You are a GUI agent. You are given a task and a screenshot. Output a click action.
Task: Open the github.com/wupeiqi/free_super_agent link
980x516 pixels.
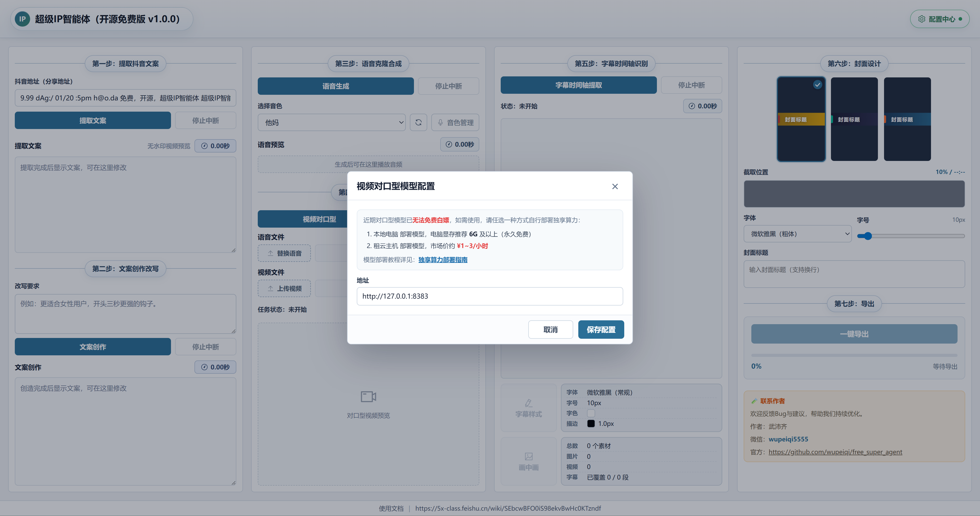pyautogui.click(x=835, y=452)
